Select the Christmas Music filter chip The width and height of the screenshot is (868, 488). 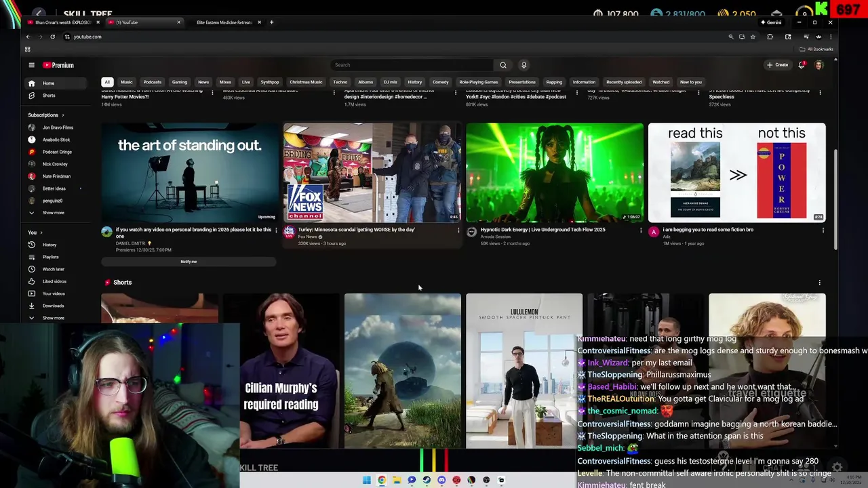click(306, 82)
